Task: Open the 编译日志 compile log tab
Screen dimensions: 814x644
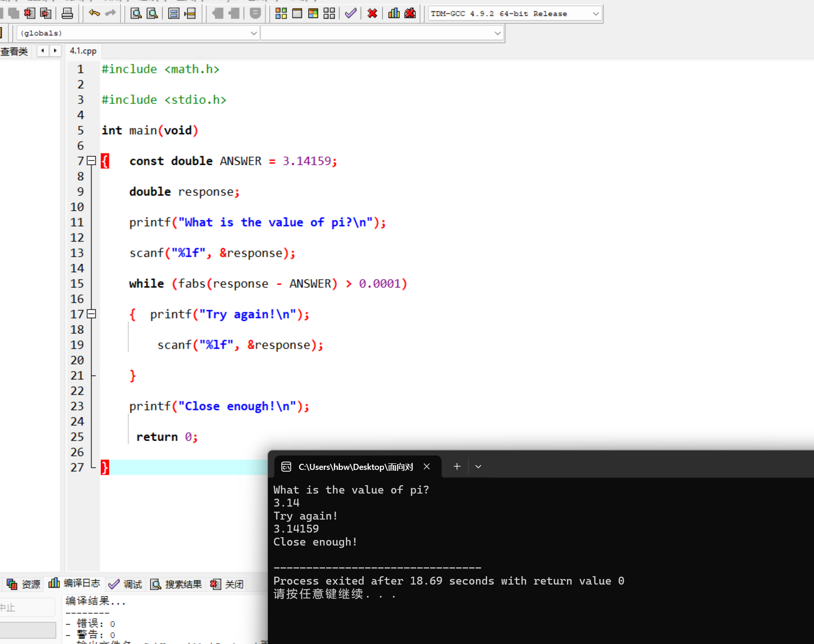Action: 74,584
